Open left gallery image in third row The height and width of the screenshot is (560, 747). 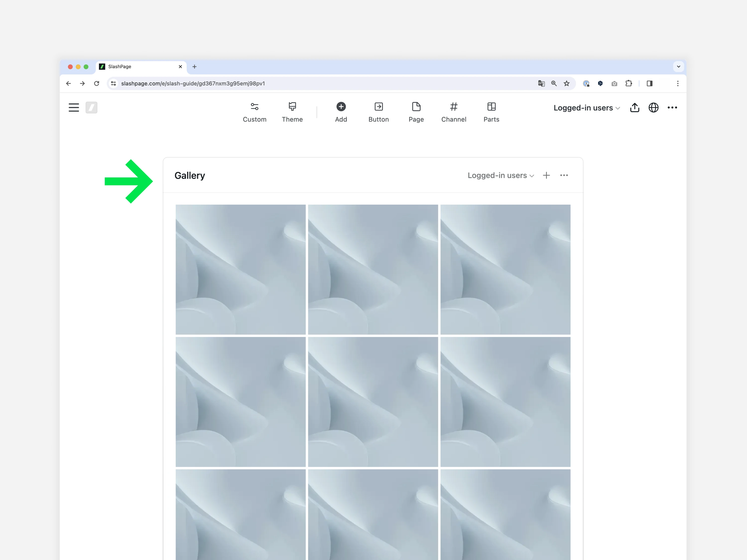[x=241, y=514]
